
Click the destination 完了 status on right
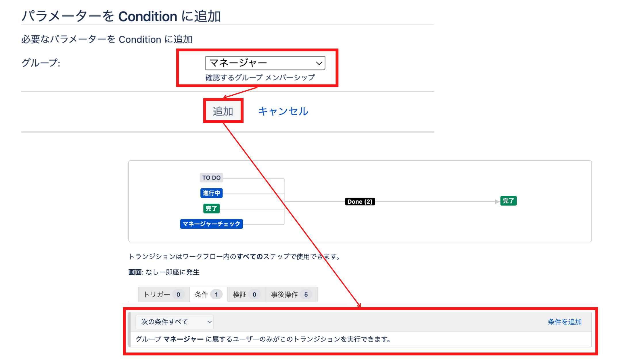[x=508, y=201]
